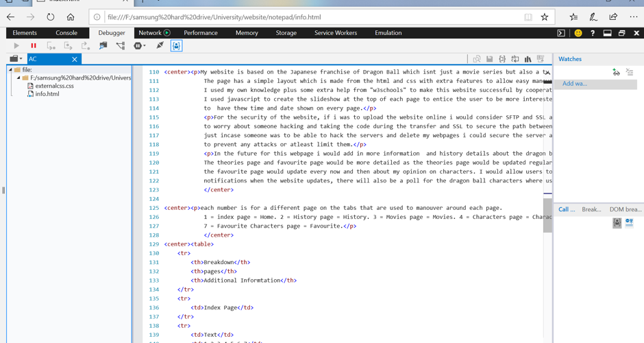644x343 pixels.
Task: Close the AC file tab
Action: (x=75, y=59)
